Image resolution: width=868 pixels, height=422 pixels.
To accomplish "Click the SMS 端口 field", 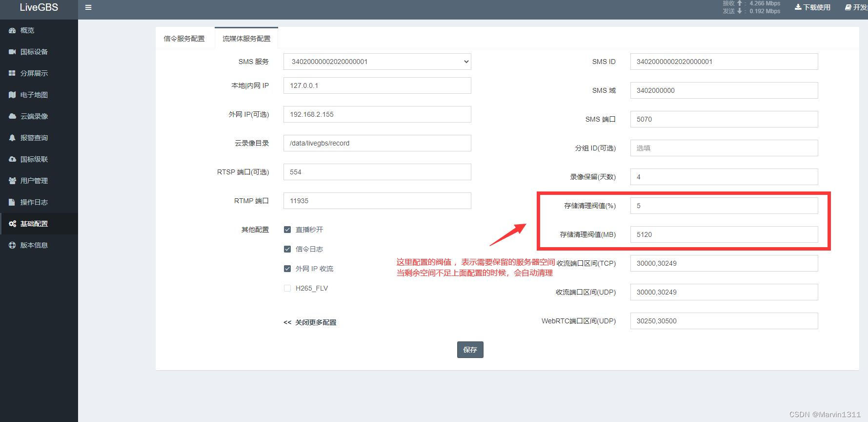I will click(x=724, y=119).
